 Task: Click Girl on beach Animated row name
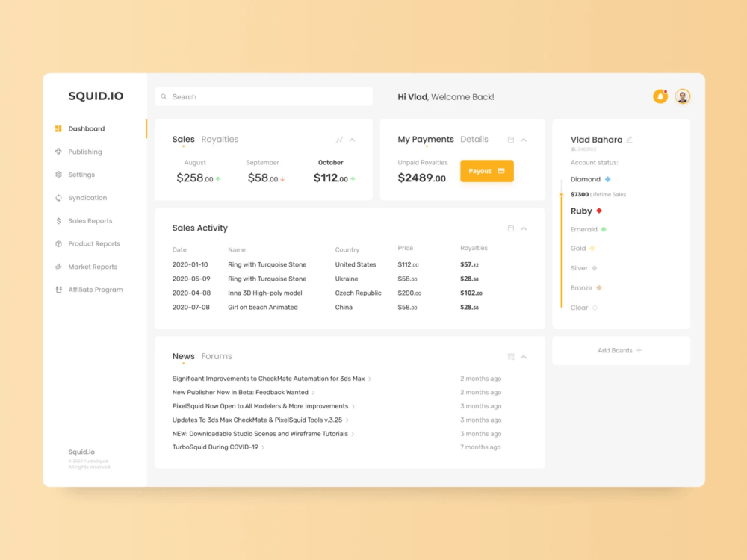click(x=262, y=308)
